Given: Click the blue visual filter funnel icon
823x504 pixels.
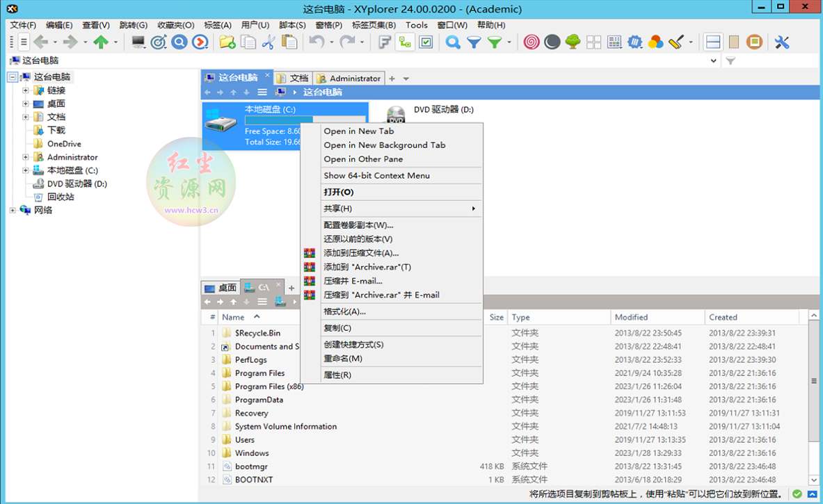Looking at the screenshot, I should (x=474, y=42).
